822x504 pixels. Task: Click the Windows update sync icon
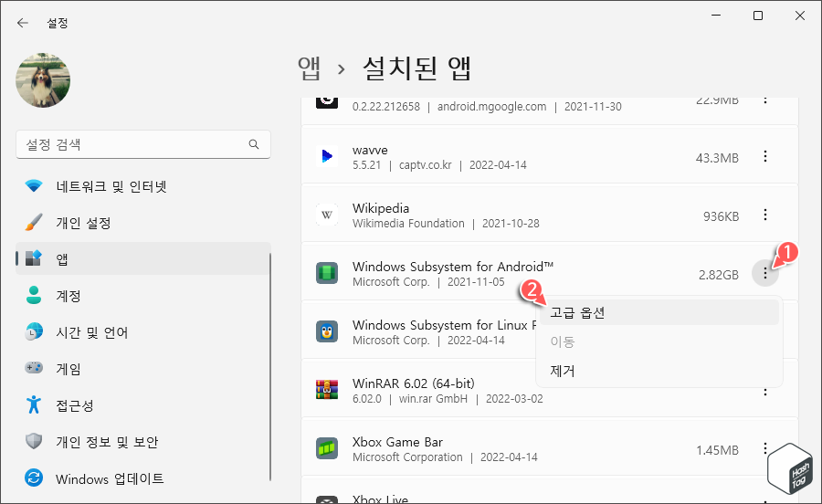point(34,478)
